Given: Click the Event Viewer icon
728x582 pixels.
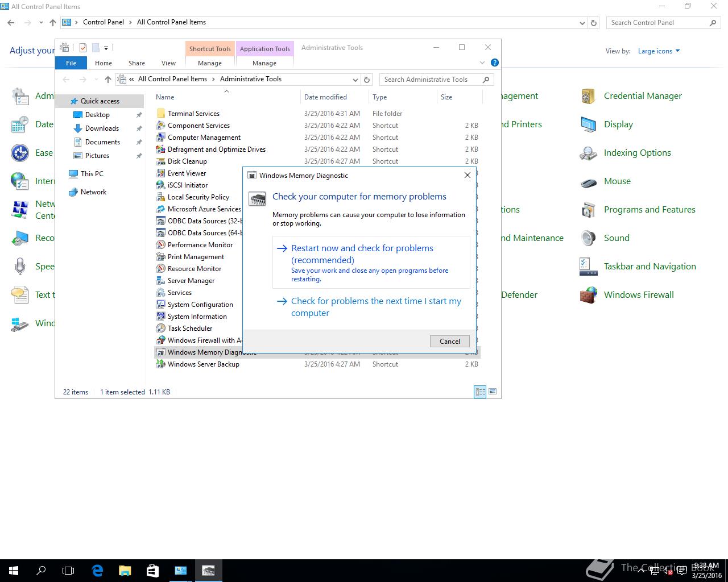Looking at the screenshot, I should [x=161, y=173].
